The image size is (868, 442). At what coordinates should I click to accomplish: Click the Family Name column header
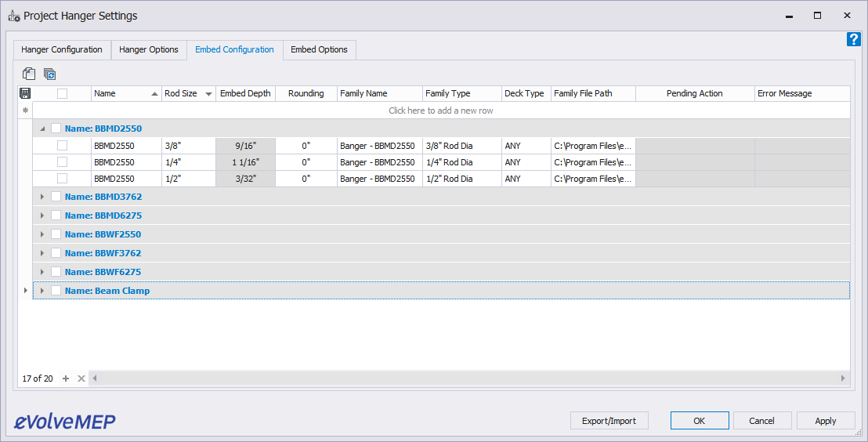click(380, 93)
